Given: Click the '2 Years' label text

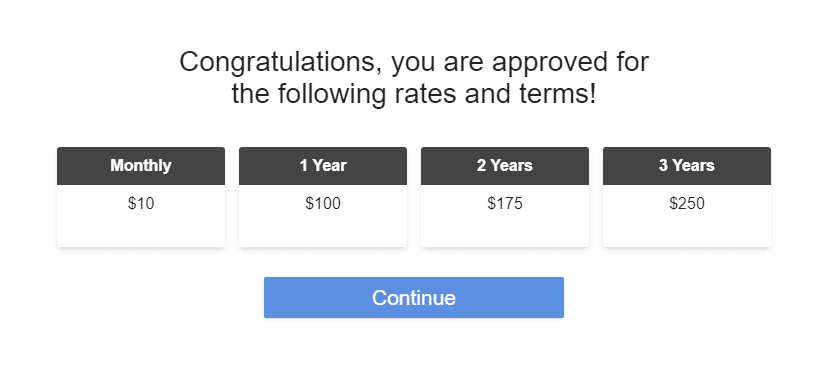Looking at the screenshot, I should click(505, 166).
